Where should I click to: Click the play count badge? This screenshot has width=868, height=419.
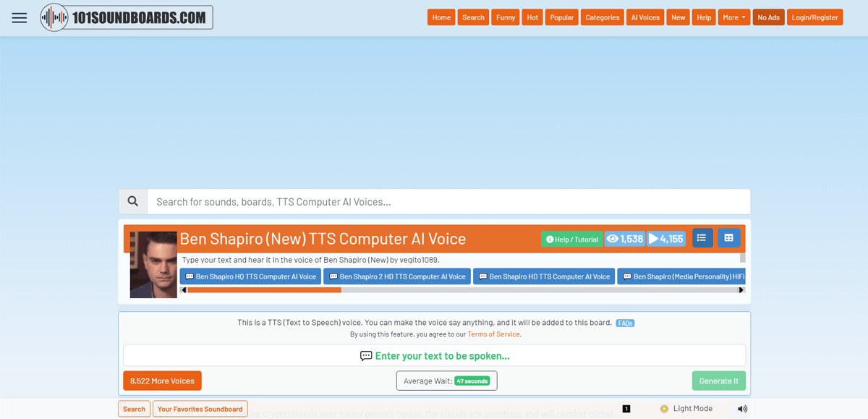(x=665, y=239)
